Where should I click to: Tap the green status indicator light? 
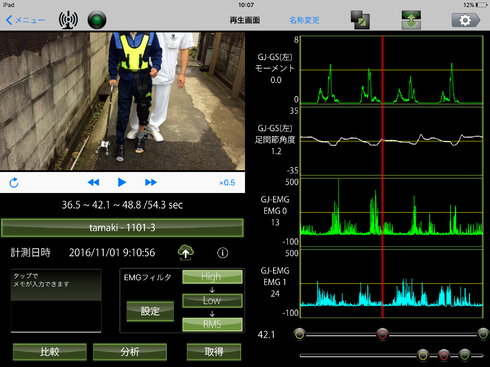click(x=97, y=20)
